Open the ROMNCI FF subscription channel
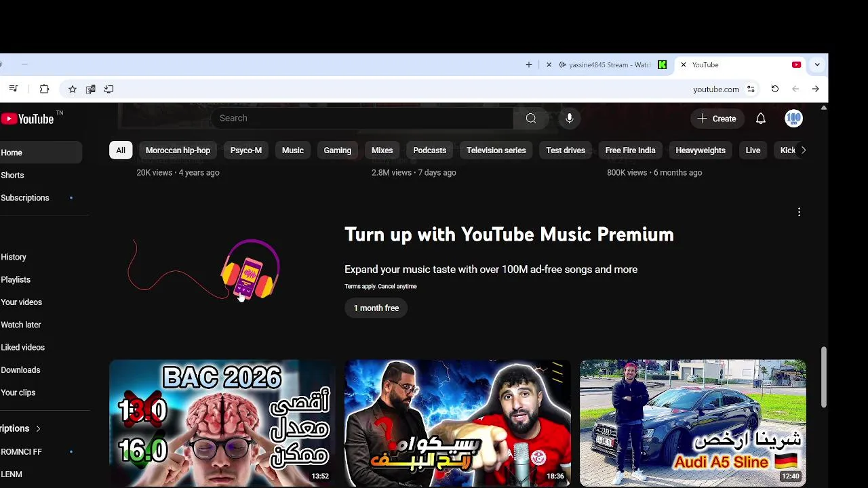Viewport: 868px width, 488px height. (x=41, y=451)
